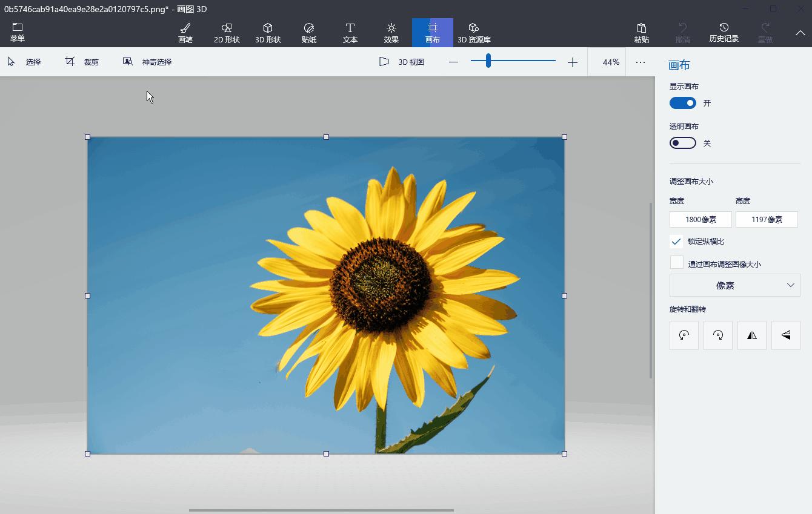Select the 画笔 brushes tool
Viewport: 812px width, 514px height.
pos(185,33)
